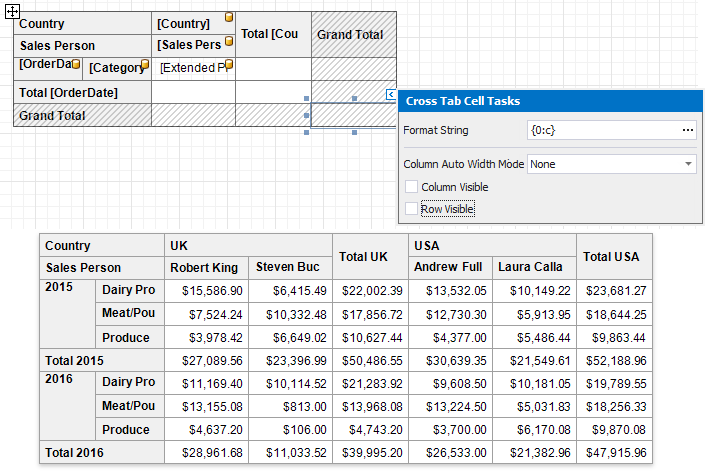
Task: Click the smart tag arrow beside tasks panel
Action: click(390, 94)
